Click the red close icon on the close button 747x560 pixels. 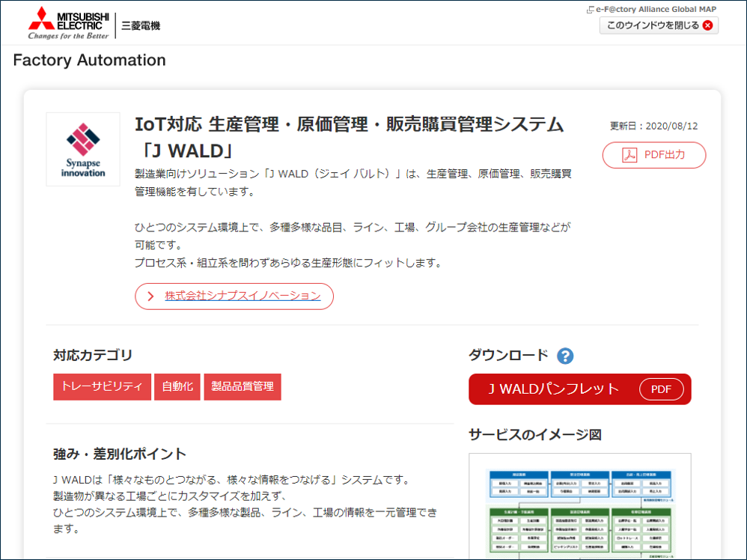(708, 25)
